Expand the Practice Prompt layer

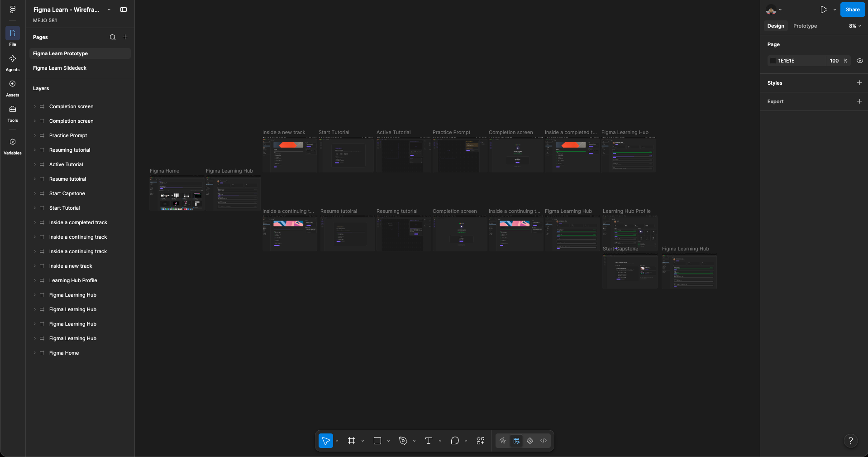35,135
